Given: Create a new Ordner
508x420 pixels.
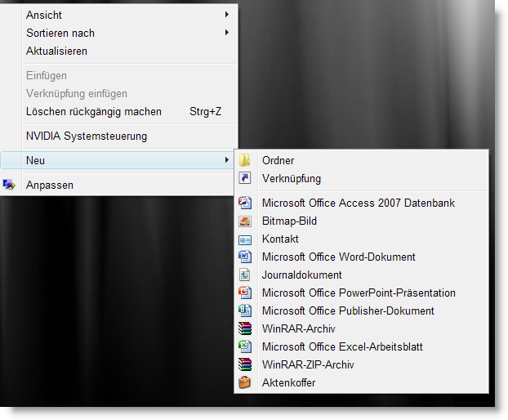Looking at the screenshot, I should click(x=361, y=160).
